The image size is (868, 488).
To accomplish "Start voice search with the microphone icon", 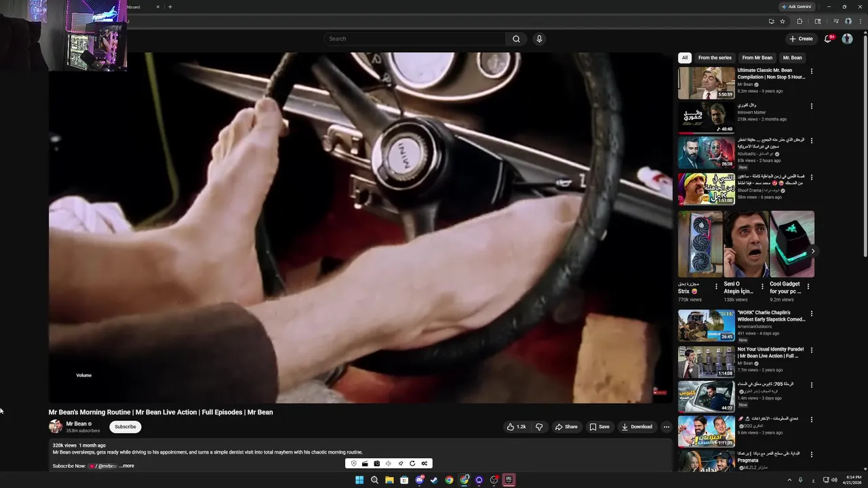I will [539, 39].
